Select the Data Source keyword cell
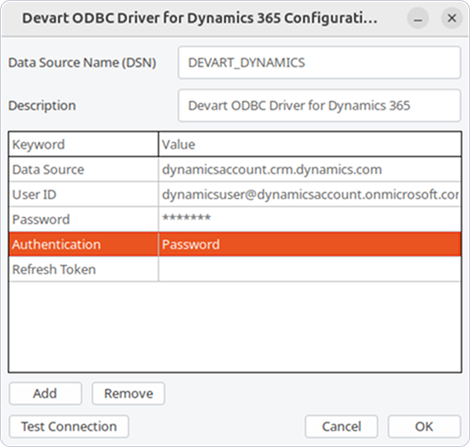 83,169
